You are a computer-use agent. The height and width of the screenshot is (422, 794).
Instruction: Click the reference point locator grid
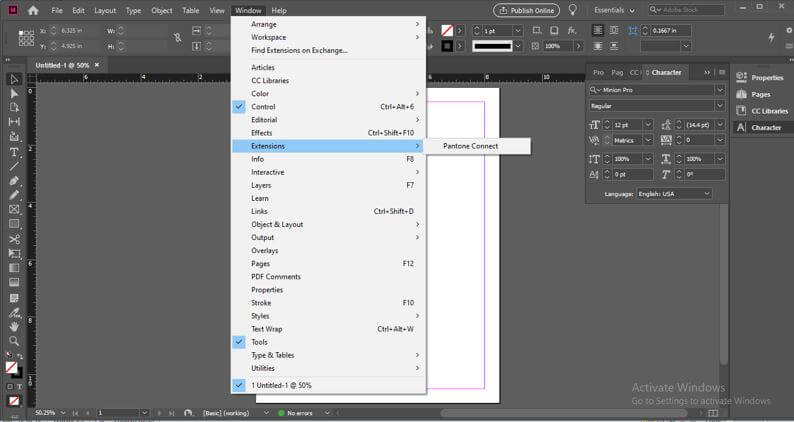click(26, 38)
